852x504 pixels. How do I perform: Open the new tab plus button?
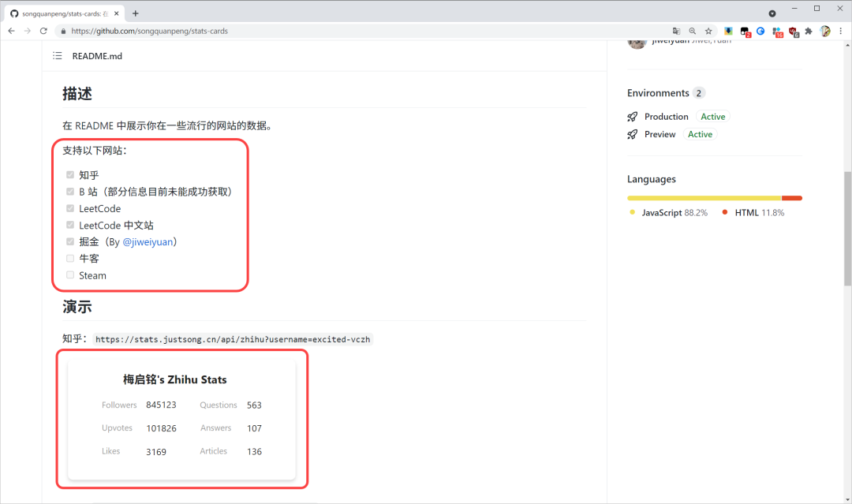[x=136, y=13]
